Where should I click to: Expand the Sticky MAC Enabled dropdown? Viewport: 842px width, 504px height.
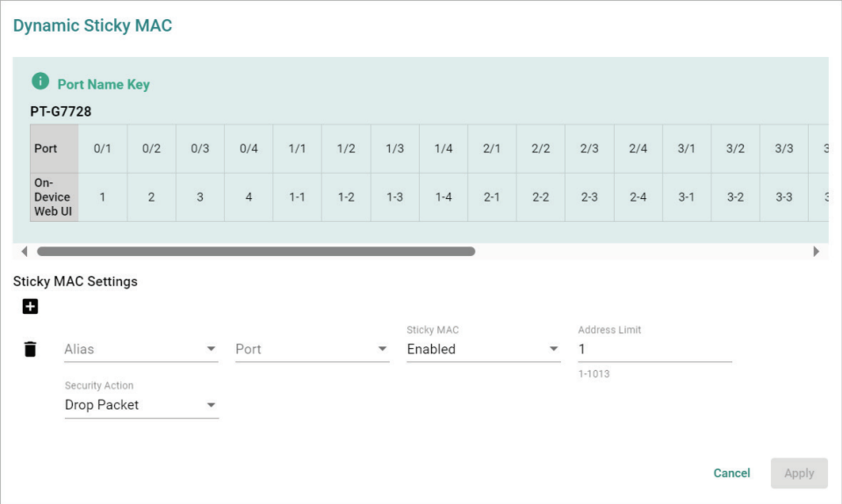(x=484, y=349)
